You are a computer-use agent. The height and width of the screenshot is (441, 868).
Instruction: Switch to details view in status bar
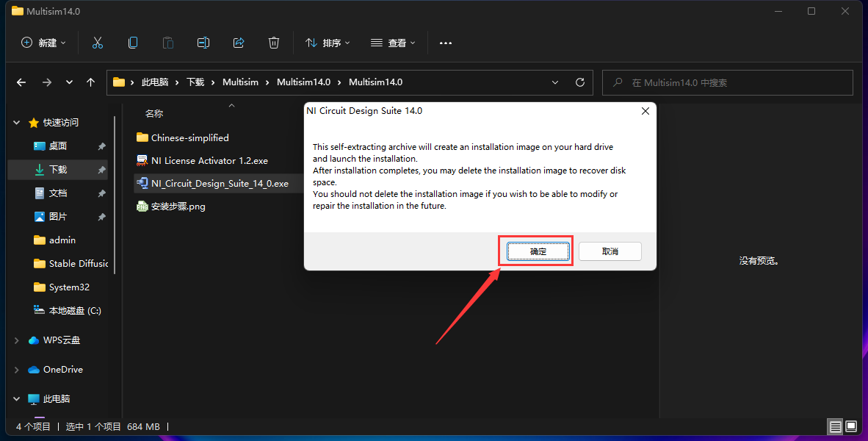[x=836, y=426]
